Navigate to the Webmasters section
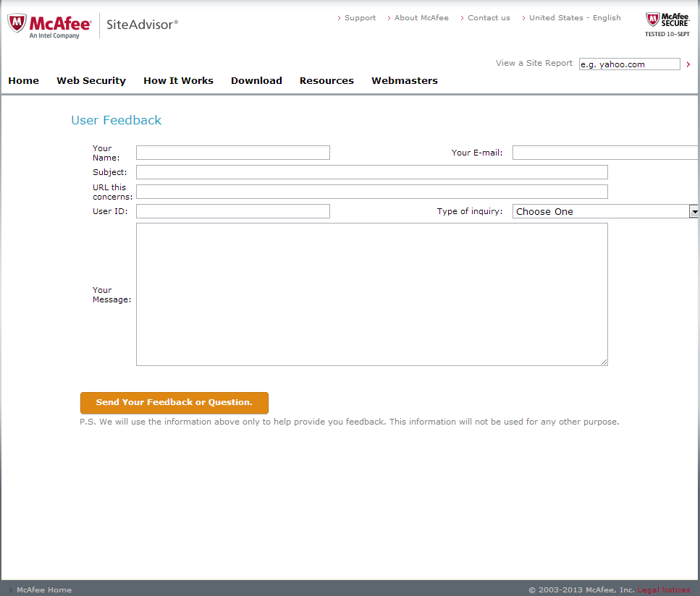This screenshot has height=596, width=700. tap(405, 81)
